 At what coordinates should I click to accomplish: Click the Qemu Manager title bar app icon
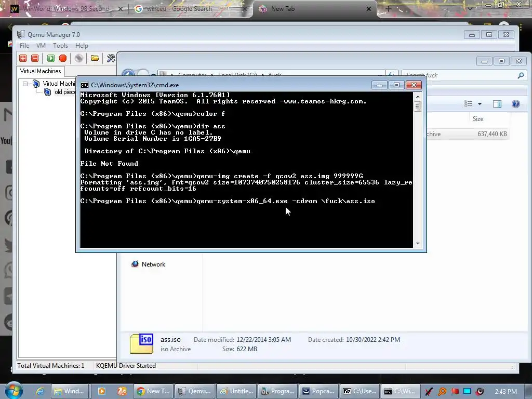(x=21, y=35)
